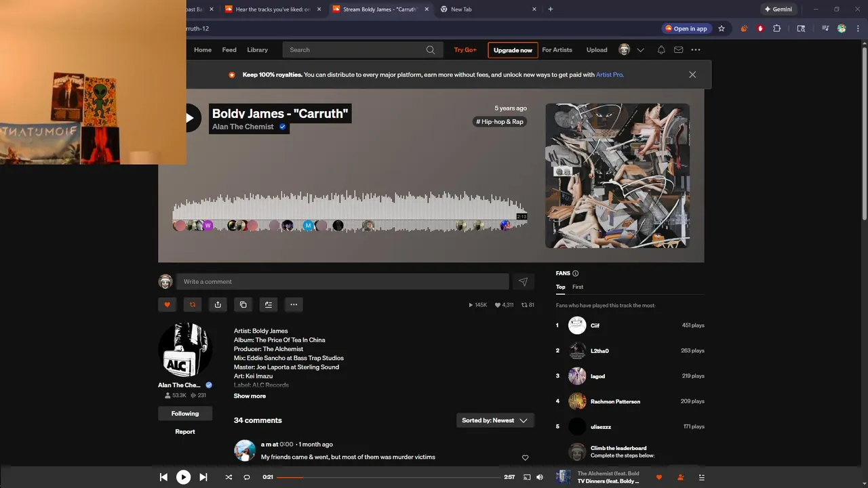Open now-playing TV Dinners track title
This screenshot has width=868, height=488.
pyautogui.click(x=608, y=481)
